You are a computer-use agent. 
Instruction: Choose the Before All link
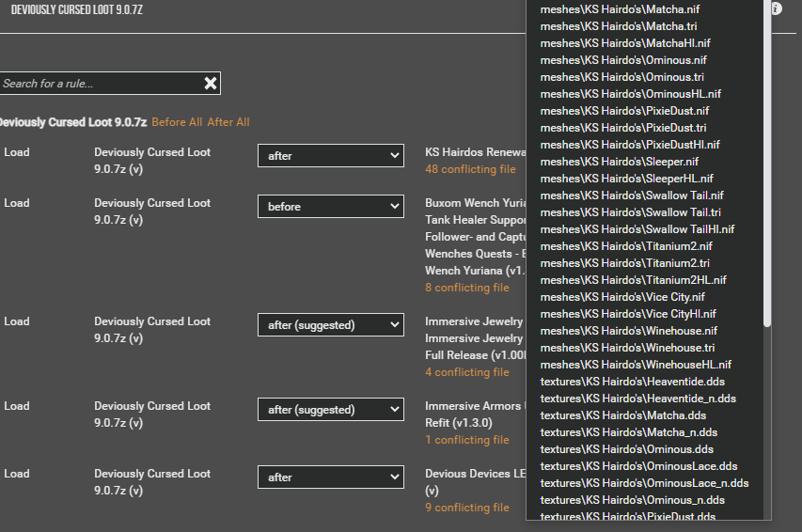click(x=177, y=122)
